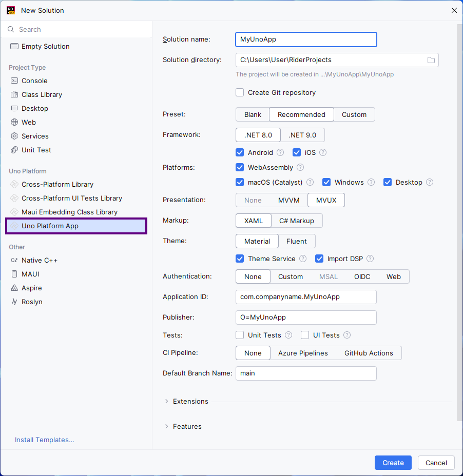Uncheck the iOS platform checkbox
Image resolution: width=463 pixels, height=476 pixels.
pyautogui.click(x=297, y=152)
